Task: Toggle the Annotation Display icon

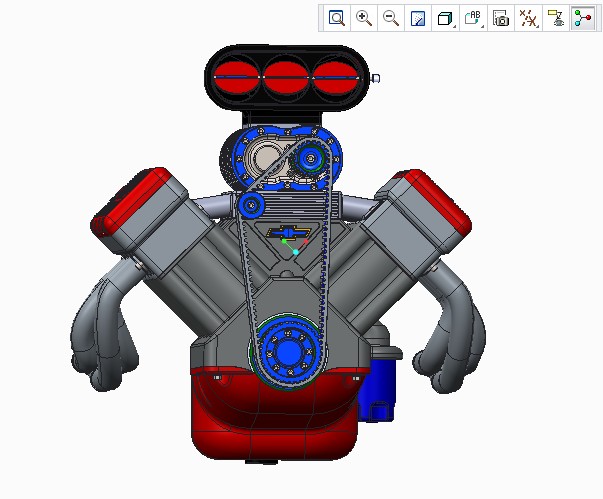Action: 556,18
